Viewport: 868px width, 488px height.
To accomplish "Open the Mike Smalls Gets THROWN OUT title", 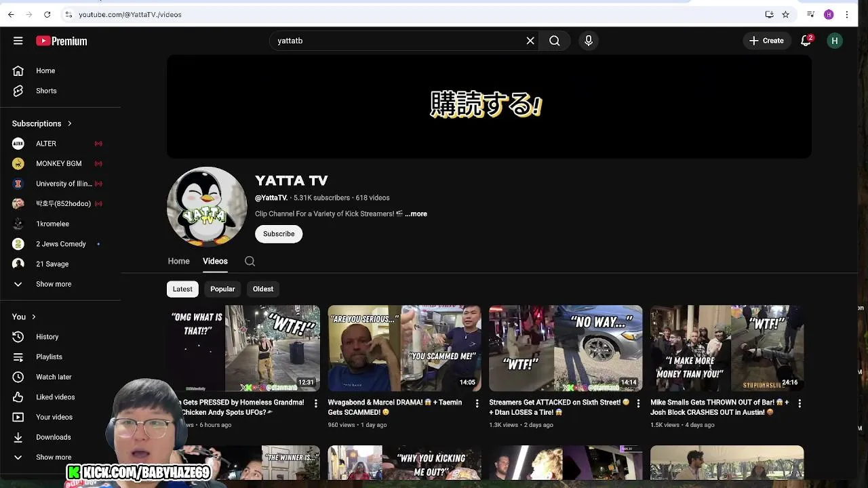I will click(x=719, y=407).
